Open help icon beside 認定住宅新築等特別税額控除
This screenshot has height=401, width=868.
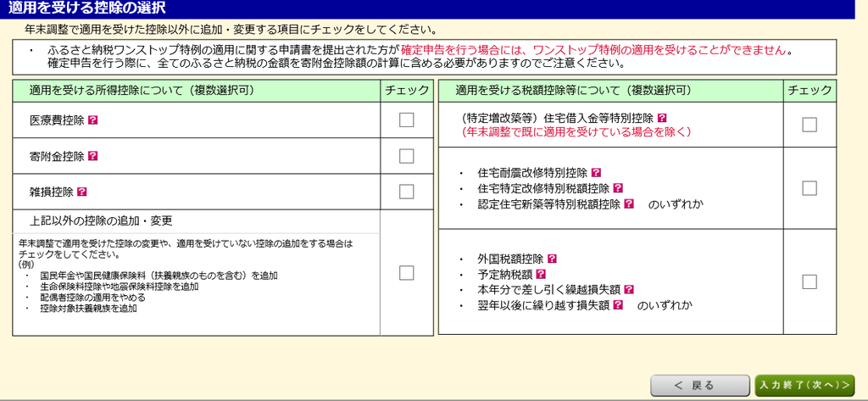tap(629, 203)
